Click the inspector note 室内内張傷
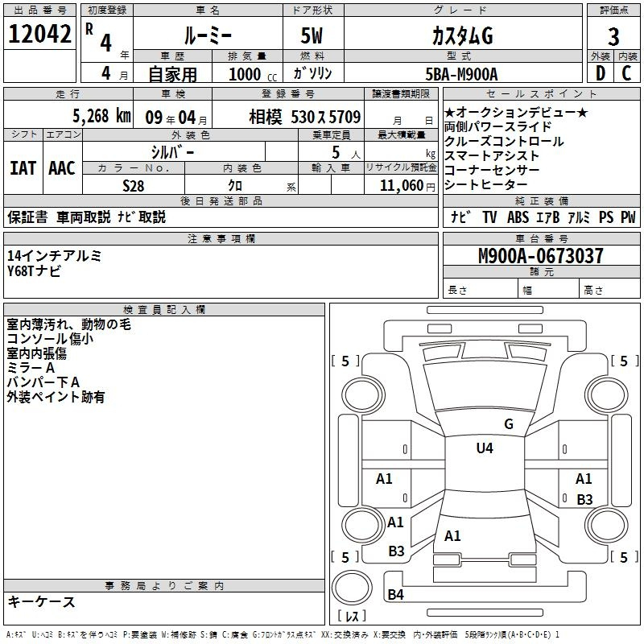Viewport: 644px width, 644px height. click(36, 353)
